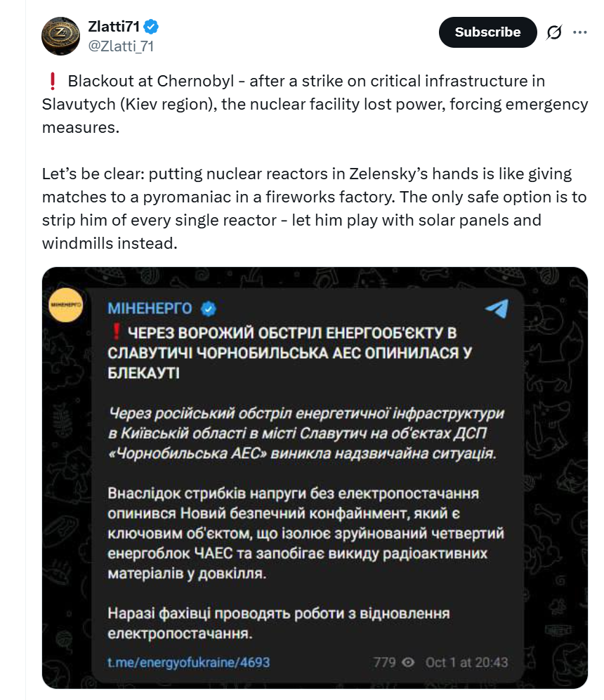
Task: Click the 779 view count
Action: point(384,662)
